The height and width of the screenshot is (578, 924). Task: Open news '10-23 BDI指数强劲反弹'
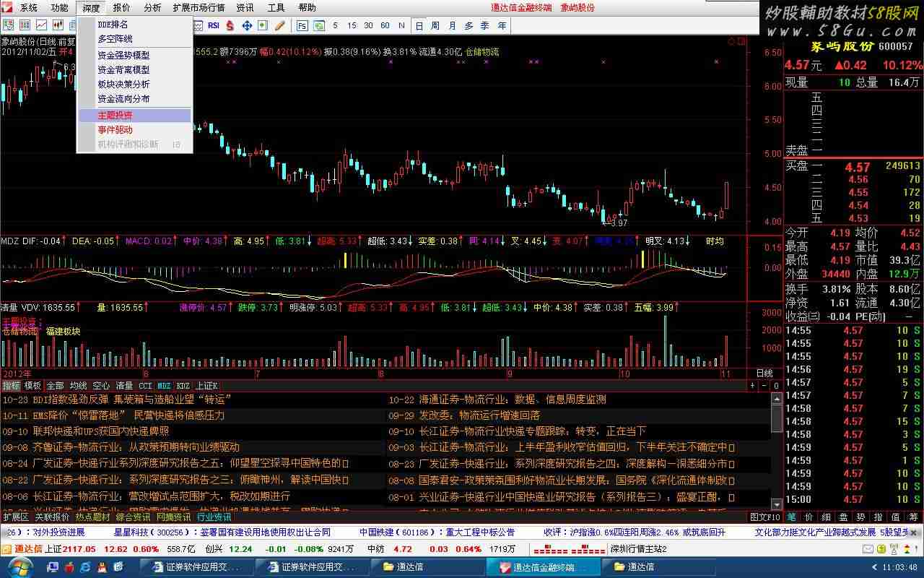pyautogui.click(x=116, y=400)
